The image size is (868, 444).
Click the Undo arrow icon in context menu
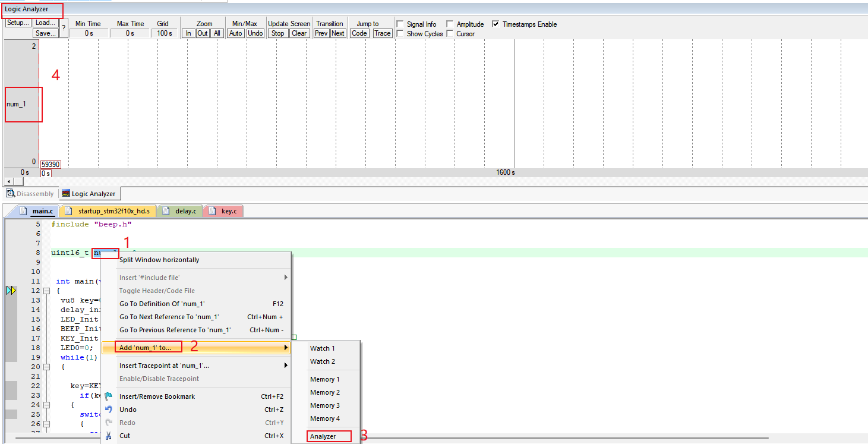tap(108, 410)
